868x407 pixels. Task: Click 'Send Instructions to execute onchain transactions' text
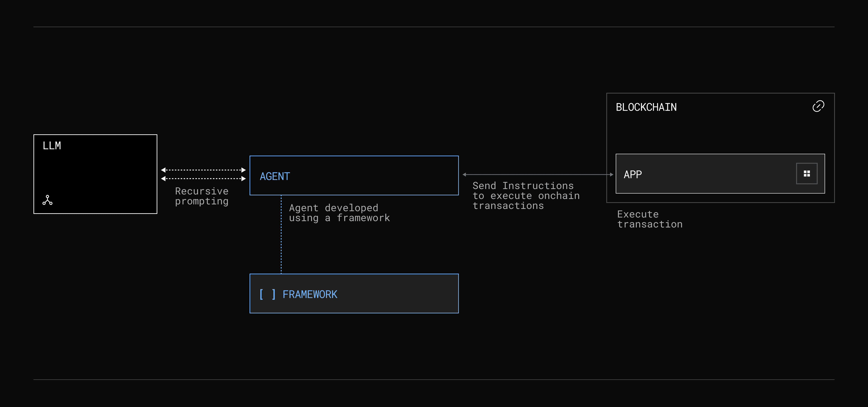tap(526, 196)
